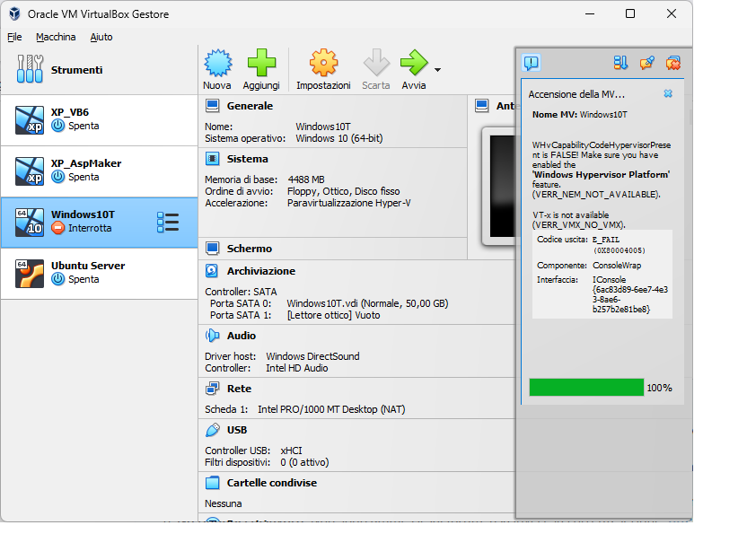Click the USB plug icon
The height and width of the screenshot is (560, 747).
[213, 430]
